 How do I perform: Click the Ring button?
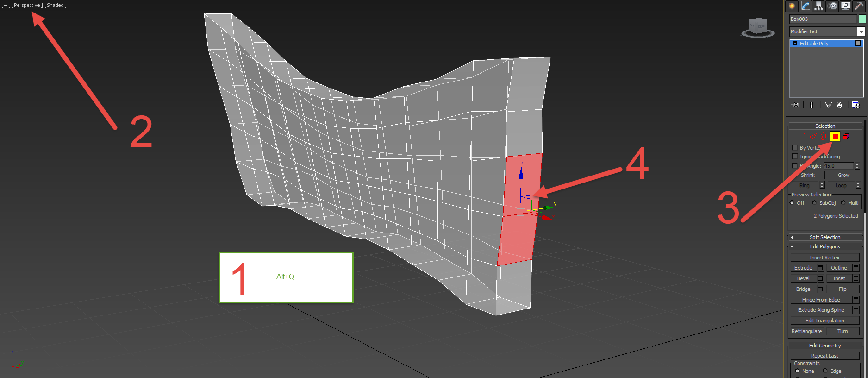(805, 185)
